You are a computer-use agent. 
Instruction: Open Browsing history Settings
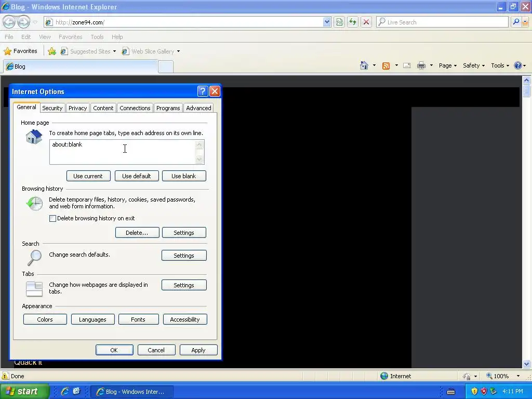click(x=184, y=233)
